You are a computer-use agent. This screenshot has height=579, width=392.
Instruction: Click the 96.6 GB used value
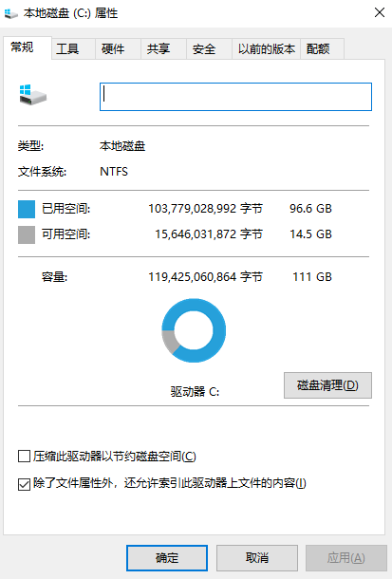310,209
